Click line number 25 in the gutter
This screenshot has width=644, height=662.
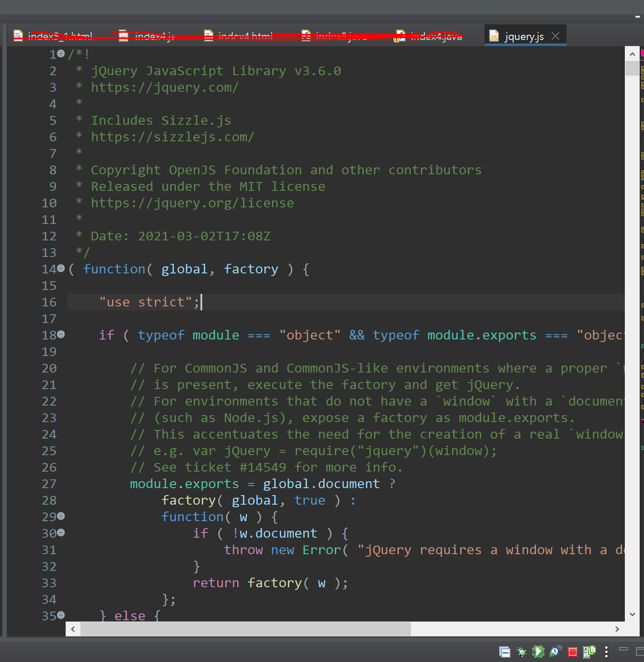click(x=49, y=451)
